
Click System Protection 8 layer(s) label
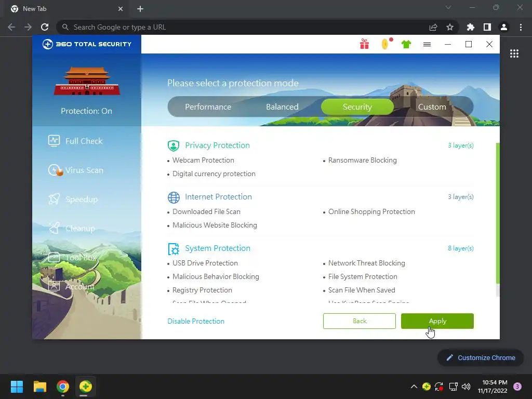pyautogui.click(x=460, y=248)
